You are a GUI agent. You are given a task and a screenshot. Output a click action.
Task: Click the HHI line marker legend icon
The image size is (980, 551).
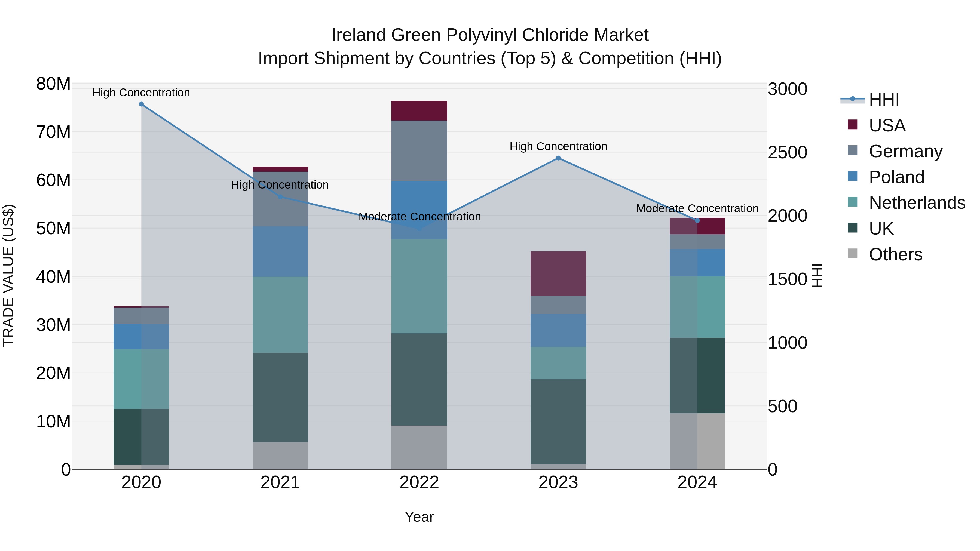pyautogui.click(x=853, y=99)
